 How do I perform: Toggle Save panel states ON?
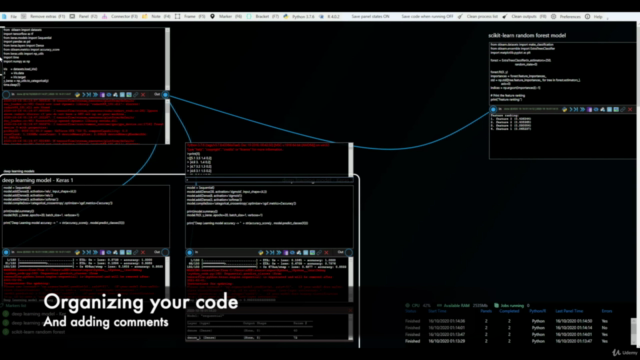(x=370, y=16)
